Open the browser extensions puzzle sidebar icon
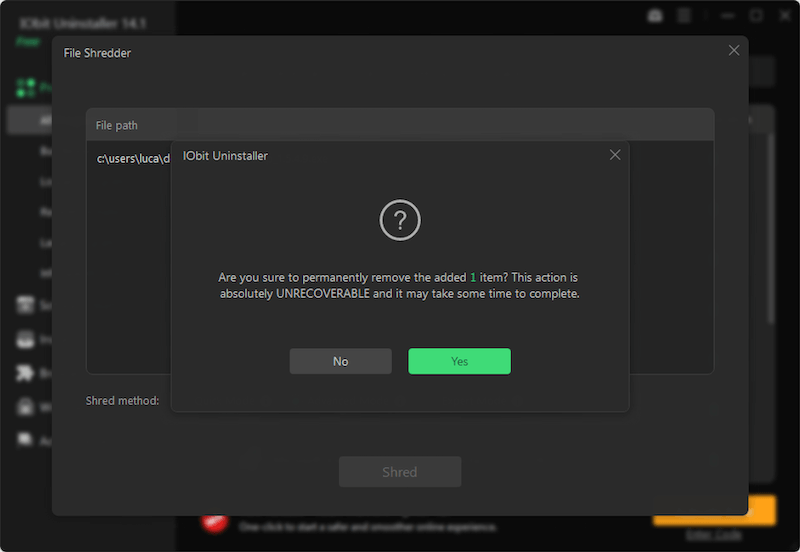Image resolution: width=800 pixels, height=552 pixels. click(x=24, y=373)
